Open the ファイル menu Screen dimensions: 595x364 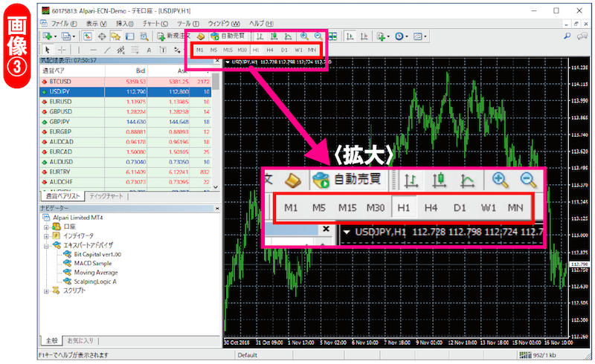coord(64,24)
